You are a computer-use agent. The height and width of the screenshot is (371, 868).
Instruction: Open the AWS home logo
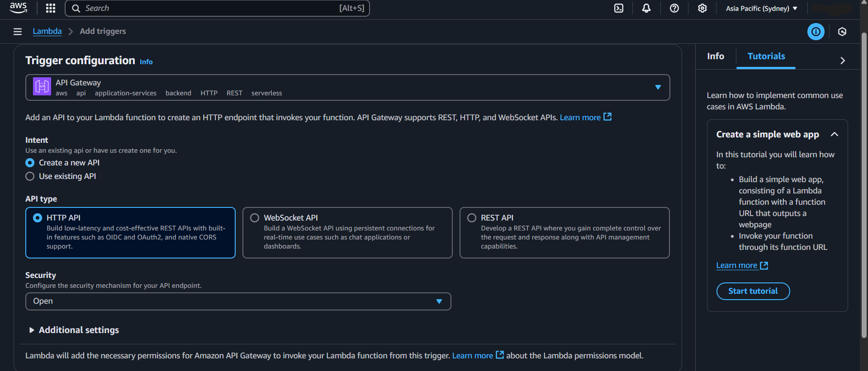tap(18, 8)
